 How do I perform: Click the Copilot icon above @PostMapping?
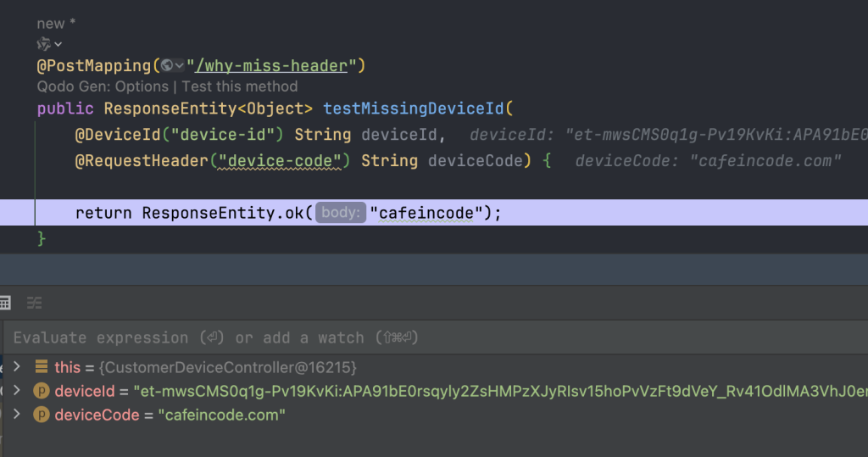43,44
